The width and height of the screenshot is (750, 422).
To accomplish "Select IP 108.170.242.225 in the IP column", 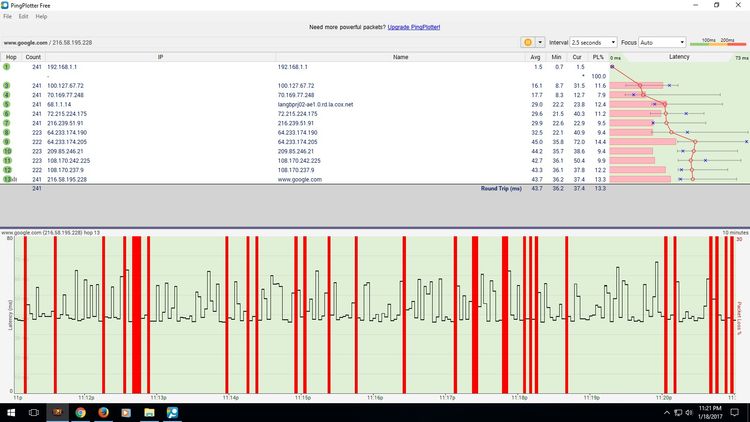I will click(x=68, y=161).
